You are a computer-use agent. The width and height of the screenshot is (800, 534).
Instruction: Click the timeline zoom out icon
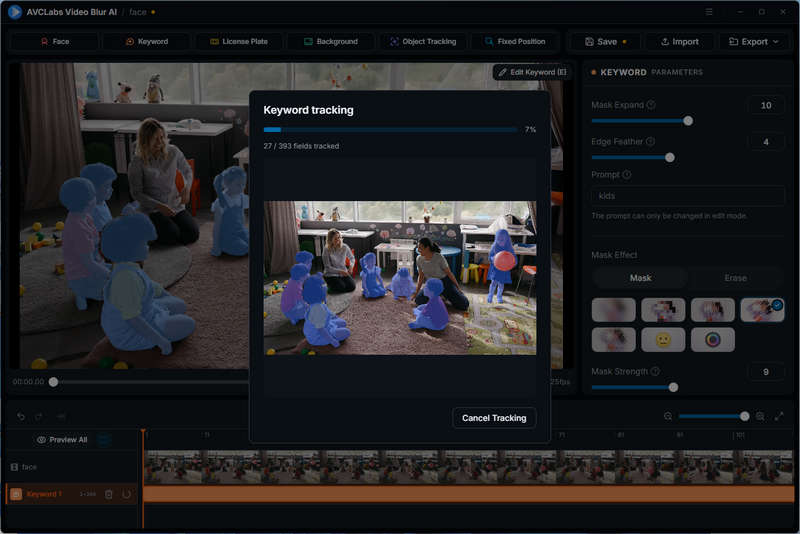click(x=668, y=416)
